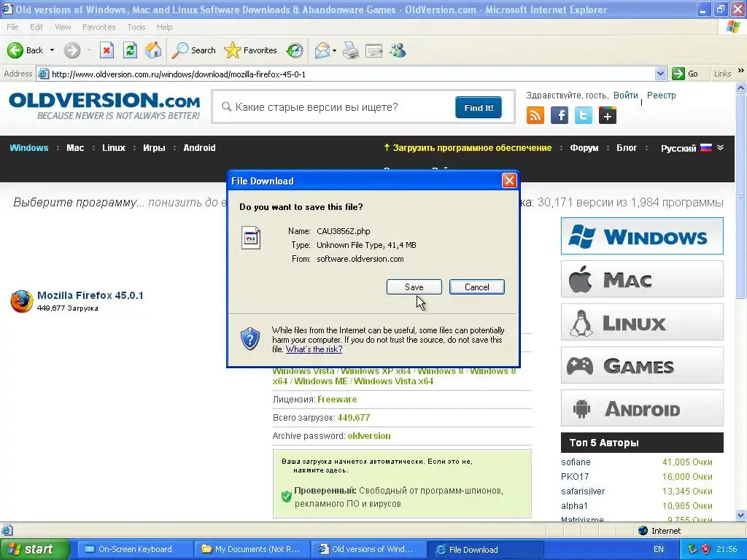
Task: Click the address bar URL field
Action: [347, 74]
